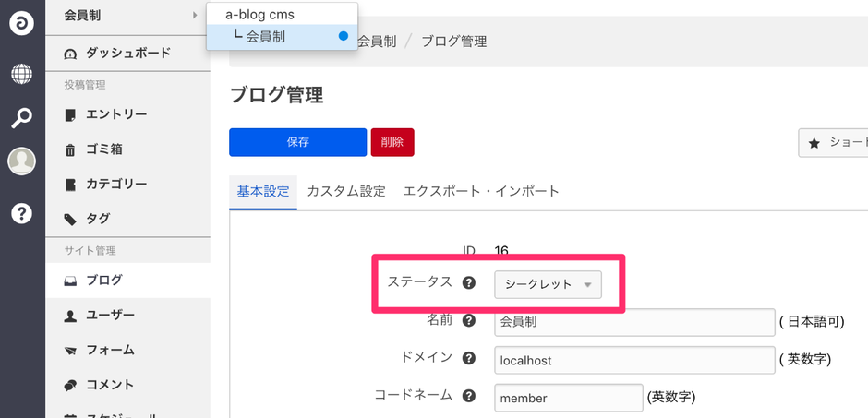Go to カテゴリー in the sidebar
Screen dimensions: 868x418
point(115,185)
